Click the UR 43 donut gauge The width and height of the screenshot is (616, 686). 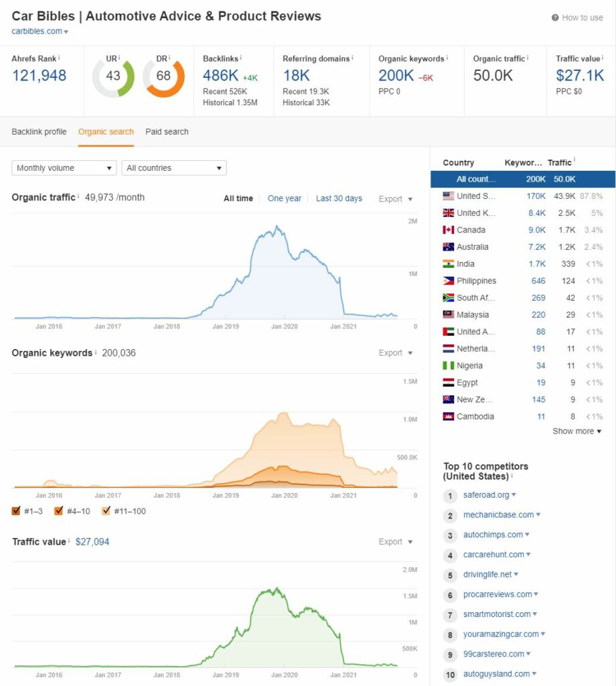113,78
